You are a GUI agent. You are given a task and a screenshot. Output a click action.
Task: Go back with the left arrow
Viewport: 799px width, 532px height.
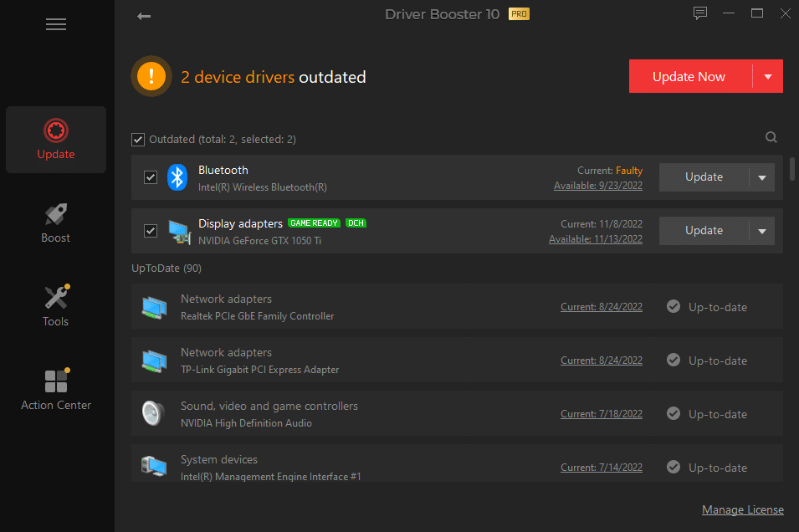[x=144, y=16]
